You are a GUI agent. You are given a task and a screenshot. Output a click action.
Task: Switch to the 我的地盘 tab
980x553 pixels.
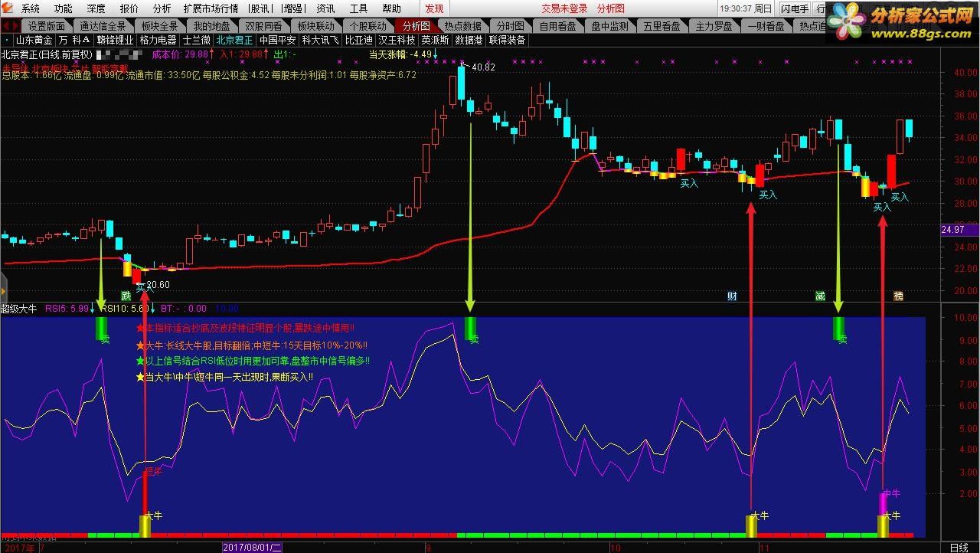click(211, 26)
